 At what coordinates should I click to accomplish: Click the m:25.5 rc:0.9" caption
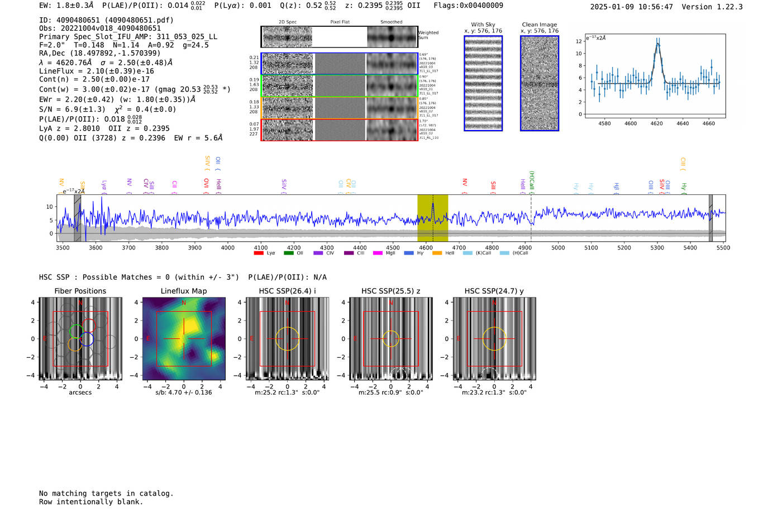(391, 392)
